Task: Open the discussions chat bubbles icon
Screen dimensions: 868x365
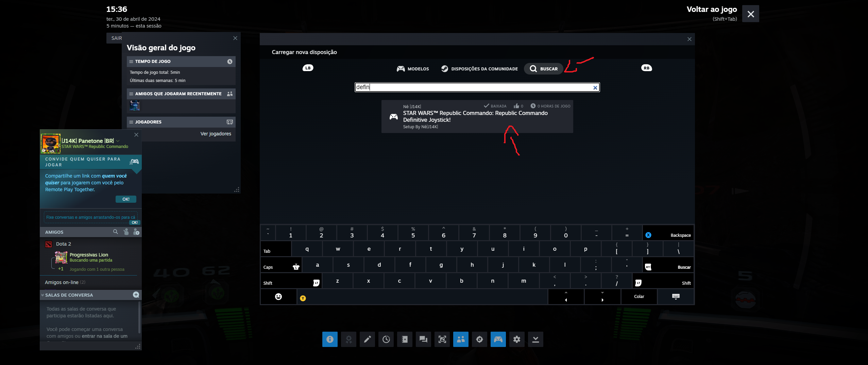Action: [423, 339]
